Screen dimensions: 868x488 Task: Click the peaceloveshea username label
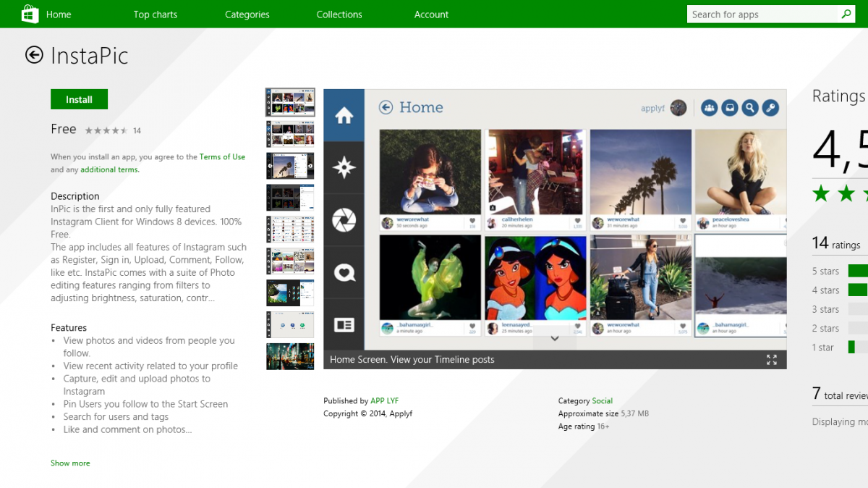[731, 219]
